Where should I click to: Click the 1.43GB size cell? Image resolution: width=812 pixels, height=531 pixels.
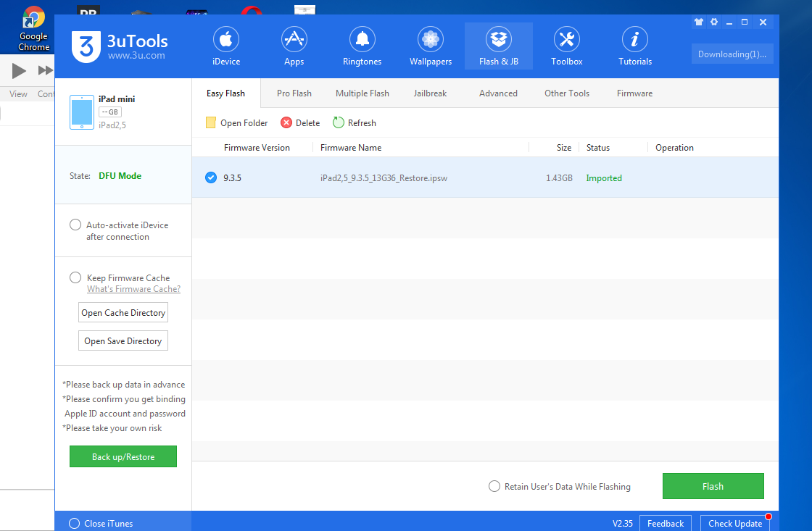click(x=559, y=178)
